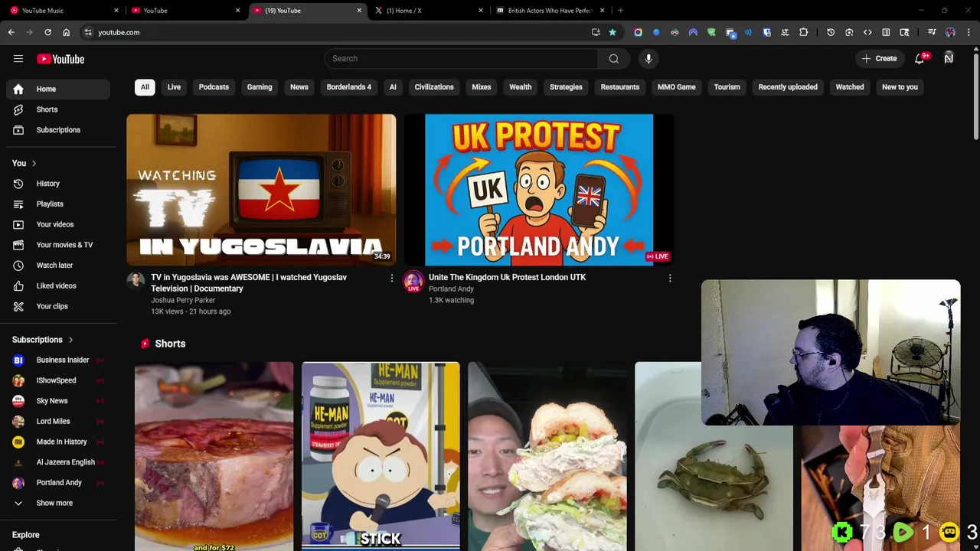Show more subscriptions
The height and width of the screenshot is (551, 980).
coord(58,503)
